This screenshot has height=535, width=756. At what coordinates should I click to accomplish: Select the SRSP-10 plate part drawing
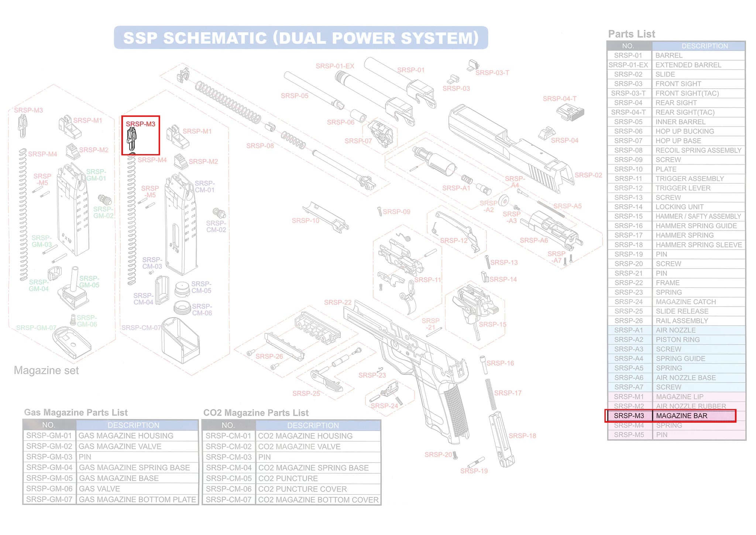325,217
